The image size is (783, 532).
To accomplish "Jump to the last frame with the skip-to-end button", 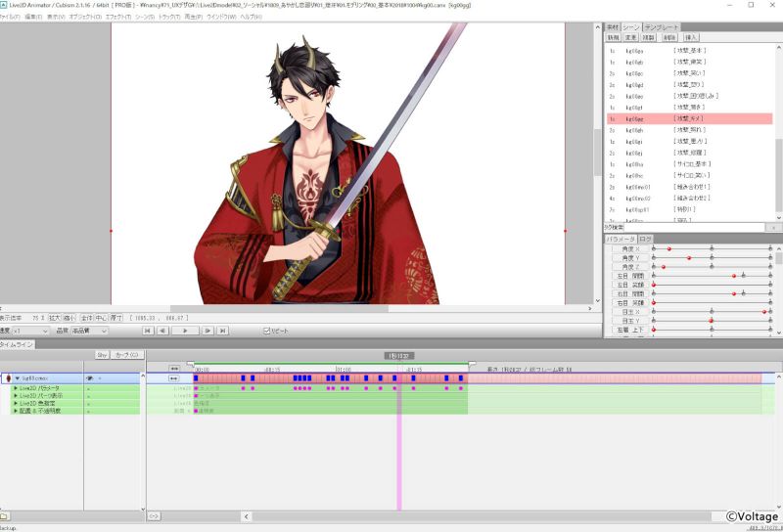I will point(223,331).
